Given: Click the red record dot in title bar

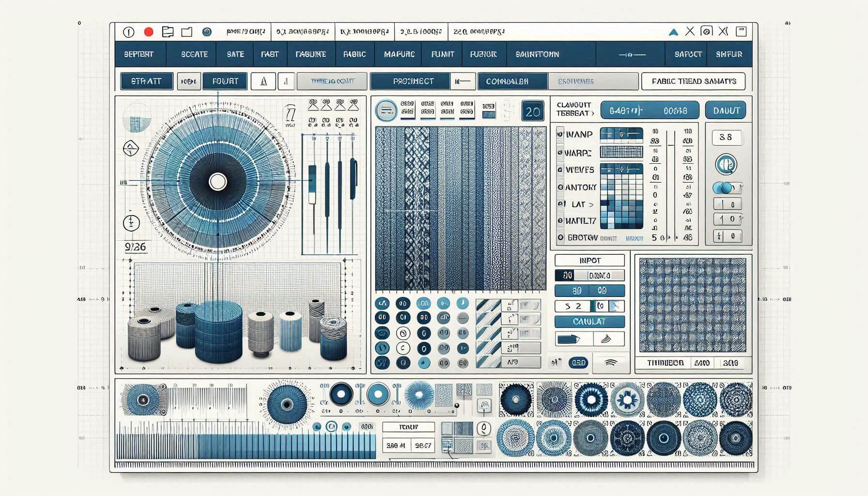Looking at the screenshot, I should 149,32.
